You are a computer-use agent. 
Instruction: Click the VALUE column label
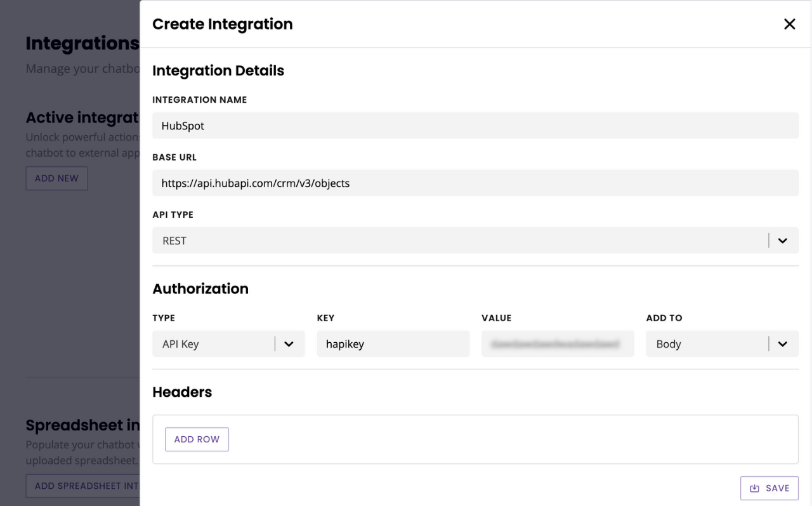click(x=496, y=318)
